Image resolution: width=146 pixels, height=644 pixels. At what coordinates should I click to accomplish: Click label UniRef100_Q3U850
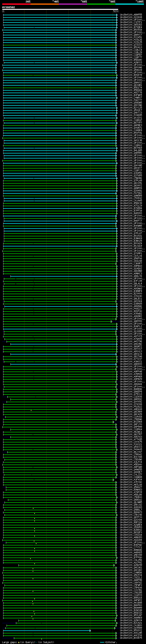point(131,173)
